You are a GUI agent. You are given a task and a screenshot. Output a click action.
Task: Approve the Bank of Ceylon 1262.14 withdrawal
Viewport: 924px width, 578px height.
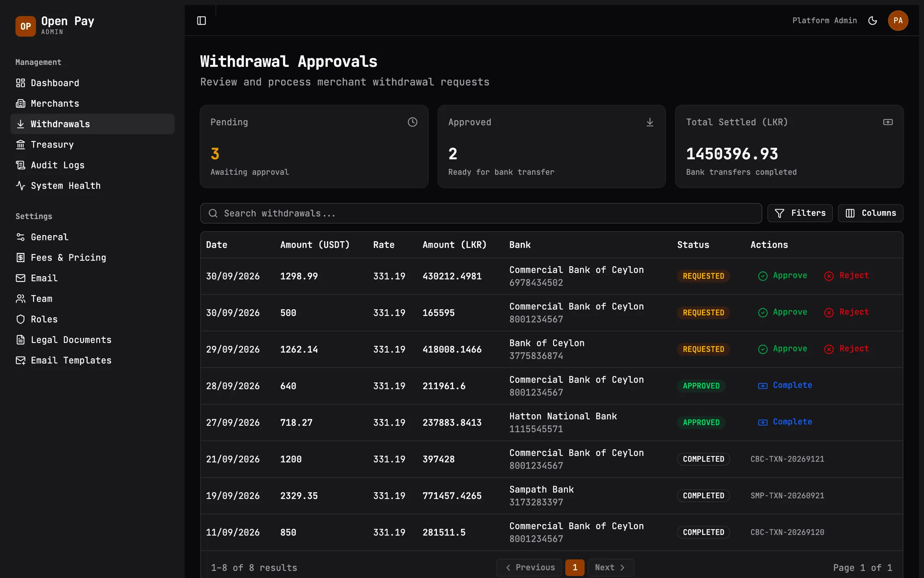tap(782, 349)
